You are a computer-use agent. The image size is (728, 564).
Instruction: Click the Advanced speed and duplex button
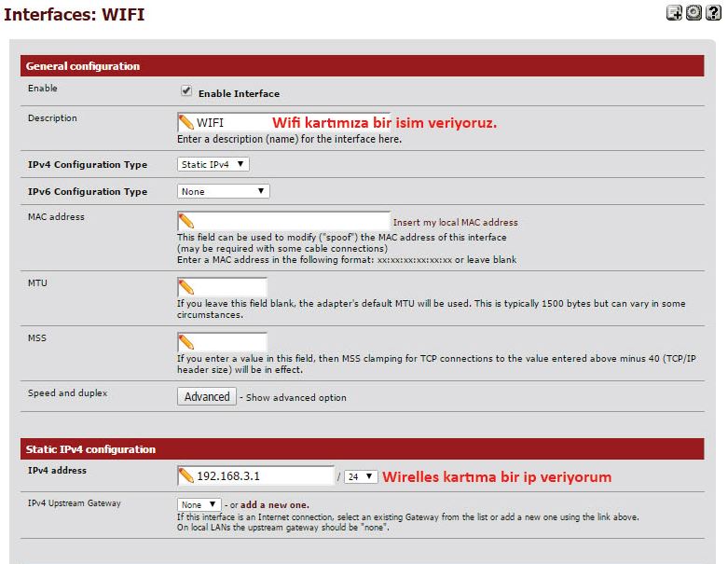(207, 396)
